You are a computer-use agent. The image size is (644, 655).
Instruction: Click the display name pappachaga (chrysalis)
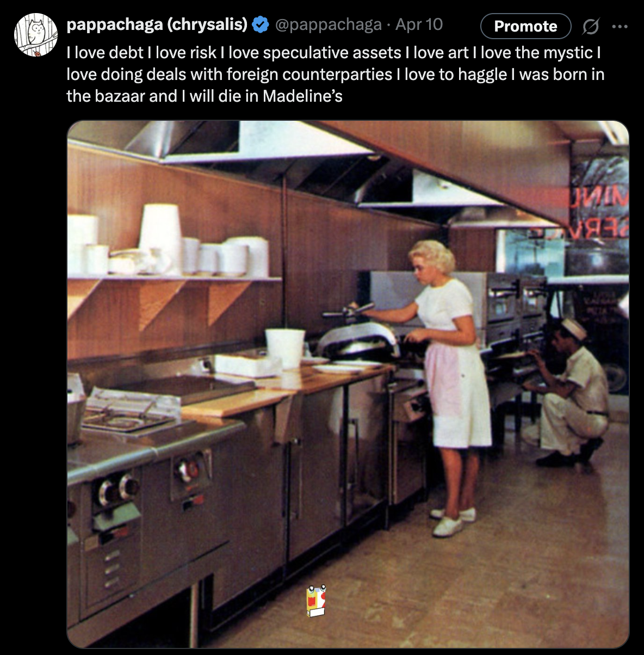click(157, 24)
